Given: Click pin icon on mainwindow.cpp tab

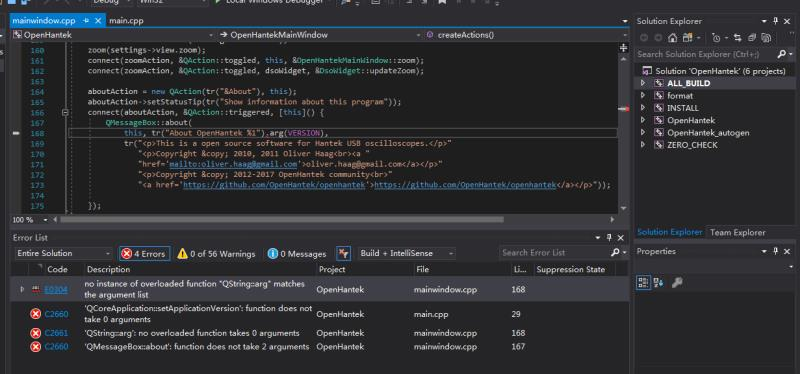Looking at the screenshot, I should coord(86,21).
